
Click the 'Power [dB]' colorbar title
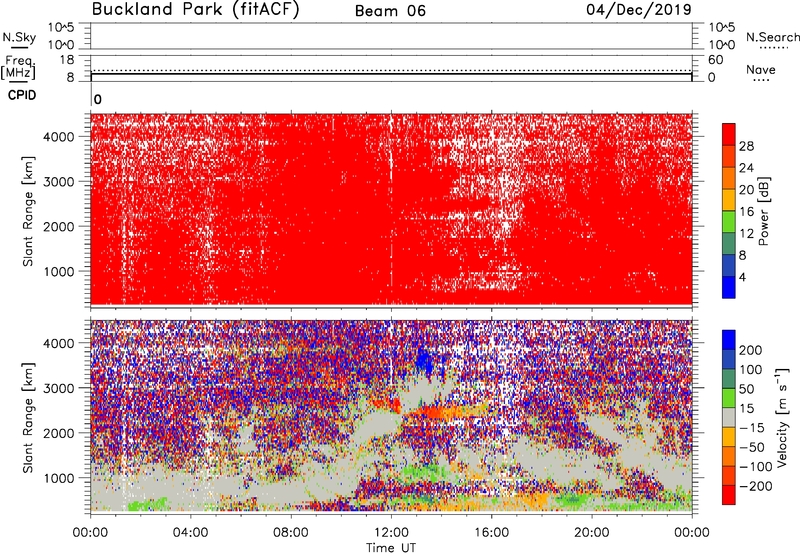pyautogui.click(x=764, y=211)
